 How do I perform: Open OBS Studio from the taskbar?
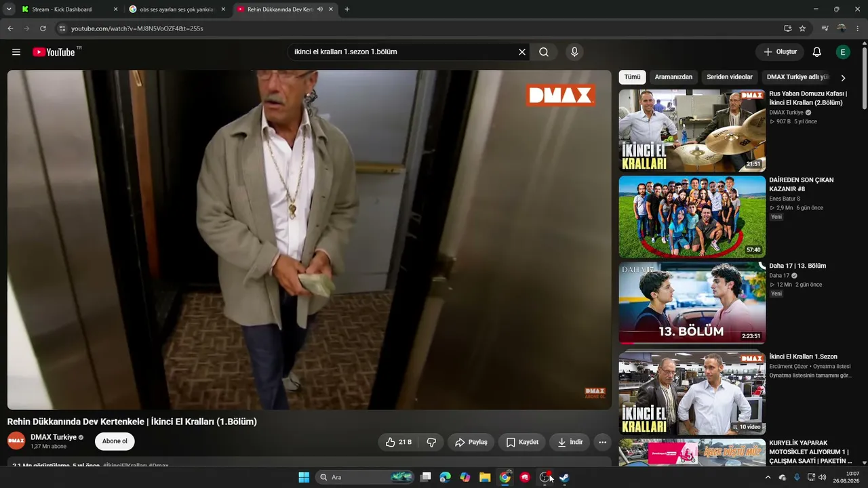pos(545,477)
